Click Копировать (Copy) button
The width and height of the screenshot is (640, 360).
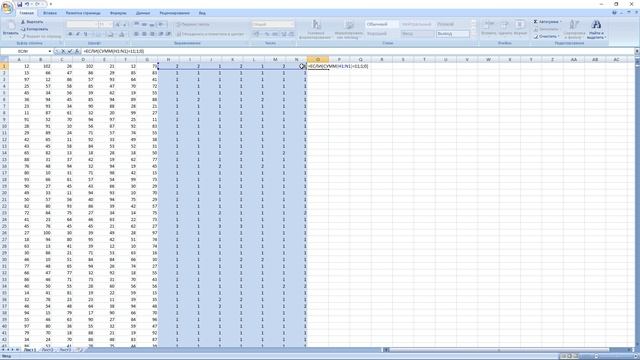click(x=34, y=29)
